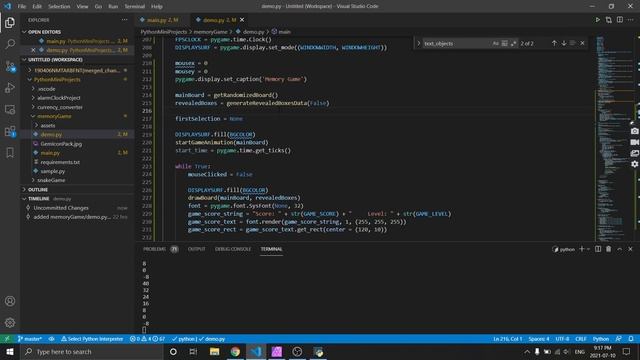The width and height of the screenshot is (640, 360).
Task: Open the Extensions view
Action: pyautogui.click(x=10, y=131)
